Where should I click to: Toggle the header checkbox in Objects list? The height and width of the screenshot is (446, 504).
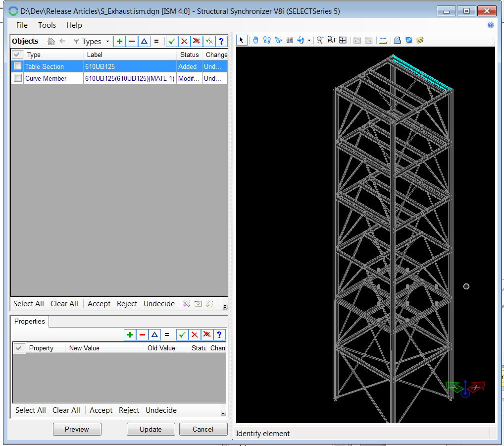pos(17,55)
